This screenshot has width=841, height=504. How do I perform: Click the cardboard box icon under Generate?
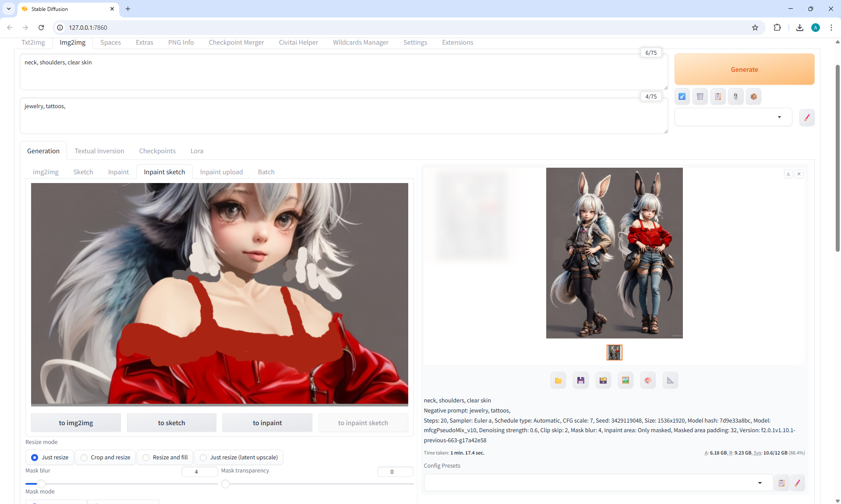coord(753,97)
